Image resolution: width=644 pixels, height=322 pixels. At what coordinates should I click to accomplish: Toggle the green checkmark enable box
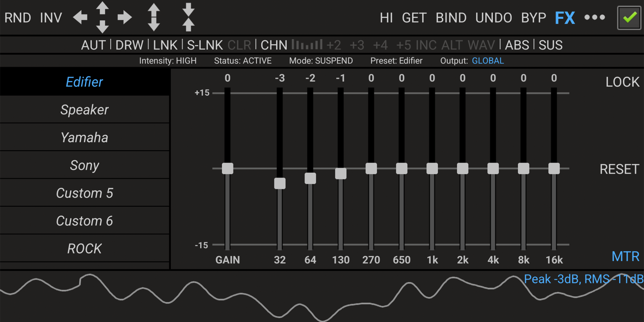tap(629, 18)
